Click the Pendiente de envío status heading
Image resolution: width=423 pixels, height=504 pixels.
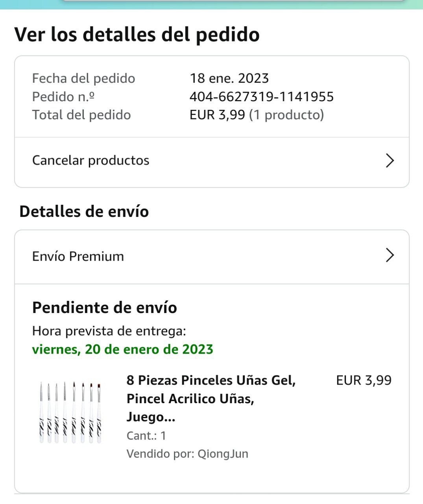pyautogui.click(x=105, y=308)
